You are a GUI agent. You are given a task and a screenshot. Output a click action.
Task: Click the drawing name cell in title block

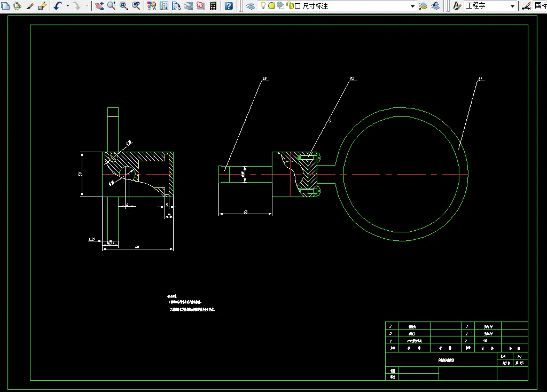441,359
